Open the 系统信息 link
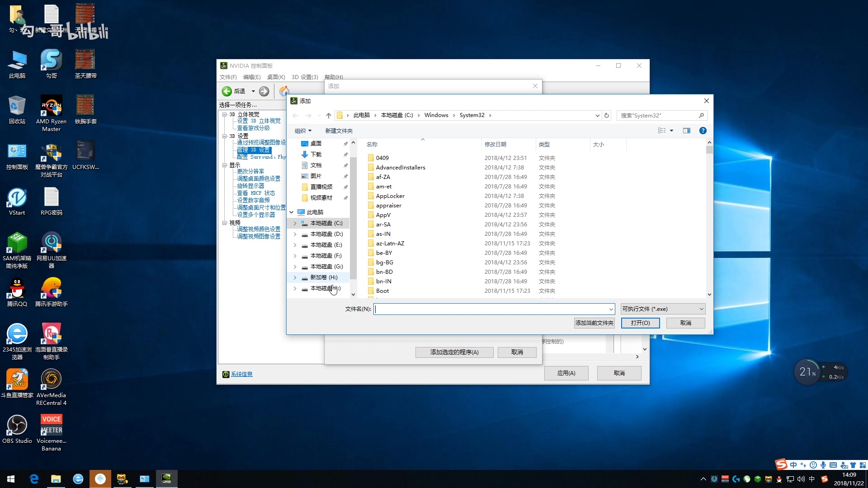The height and width of the screenshot is (488, 868). point(241,374)
